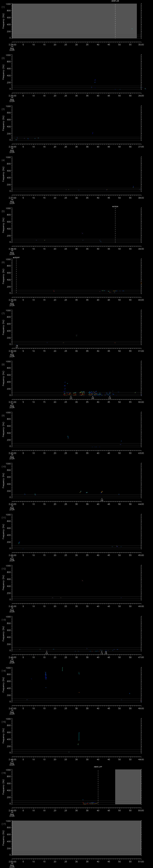This screenshot has height=868, width=153.
Task: Click the 50:00 end time label
Action: click(x=141, y=811)
